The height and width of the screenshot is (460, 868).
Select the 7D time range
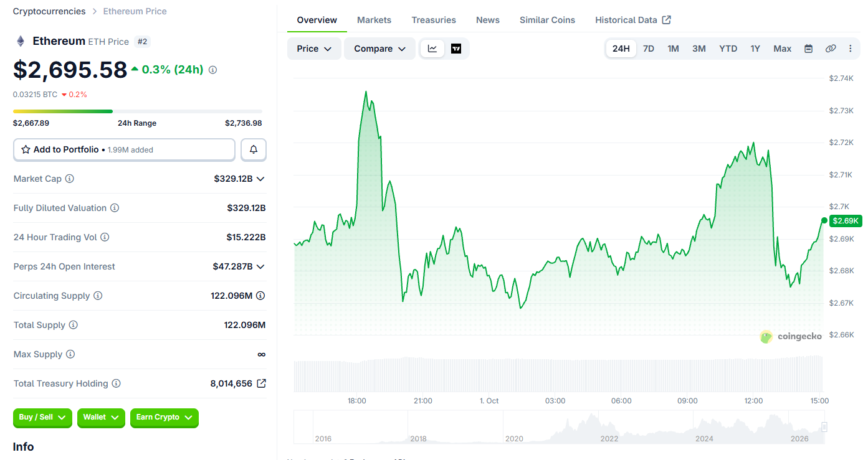(x=649, y=49)
